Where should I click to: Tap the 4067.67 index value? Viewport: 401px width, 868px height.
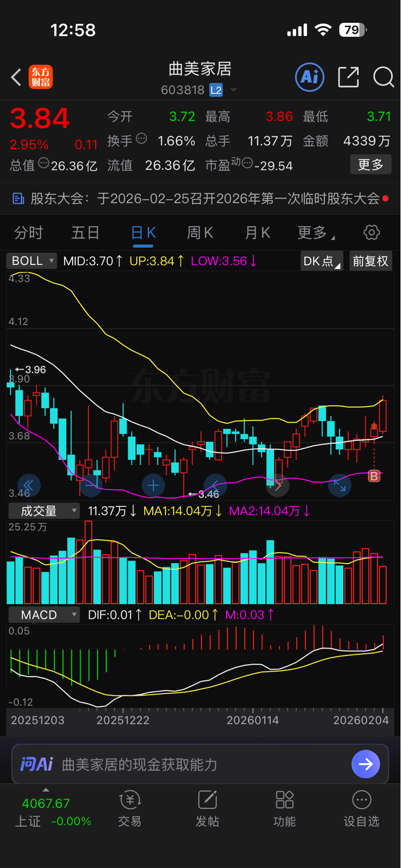(46, 803)
